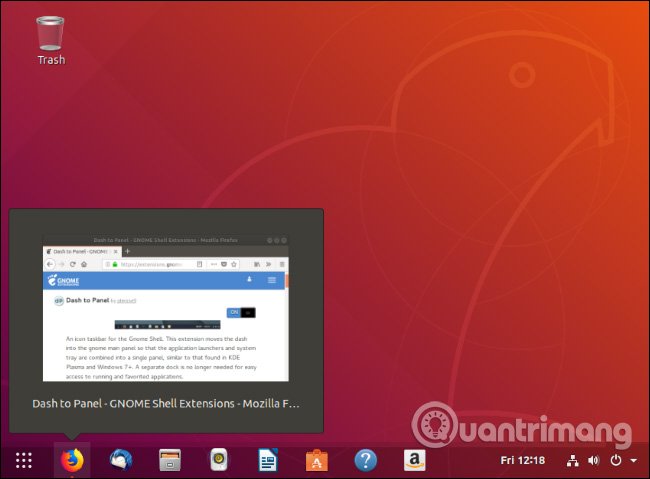
Task: Expand the system menu arrow
Action: click(x=634, y=460)
